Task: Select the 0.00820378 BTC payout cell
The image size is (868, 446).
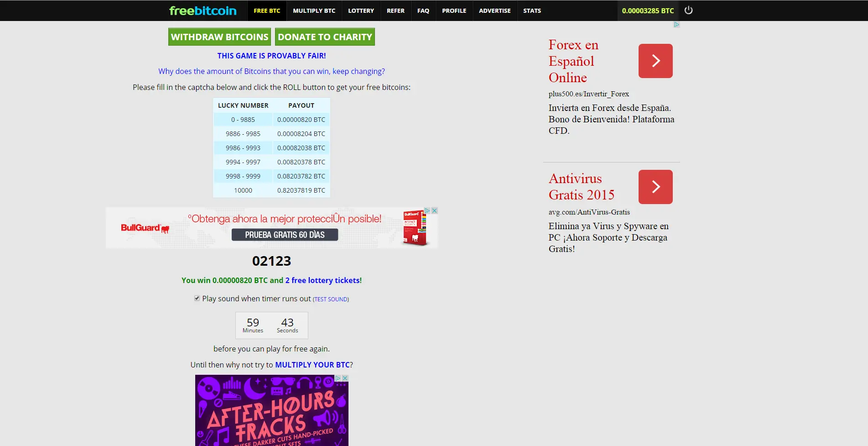Action: pyautogui.click(x=301, y=162)
